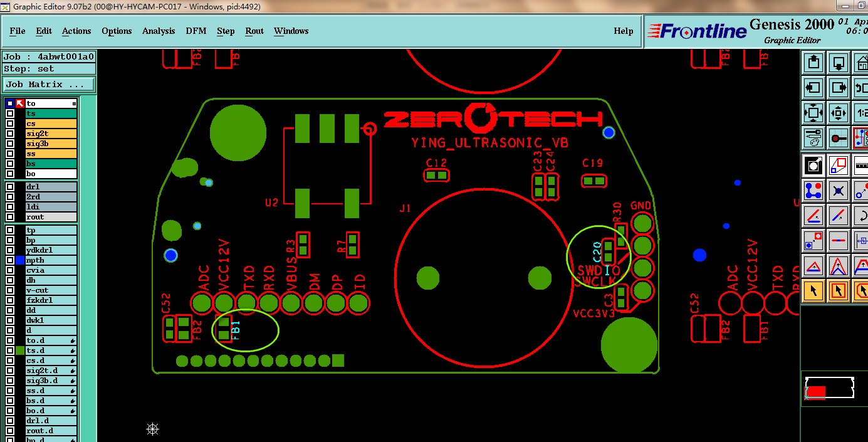The width and height of the screenshot is (868, 442).
Task: Open the Analysis menu
Action: 159,31
